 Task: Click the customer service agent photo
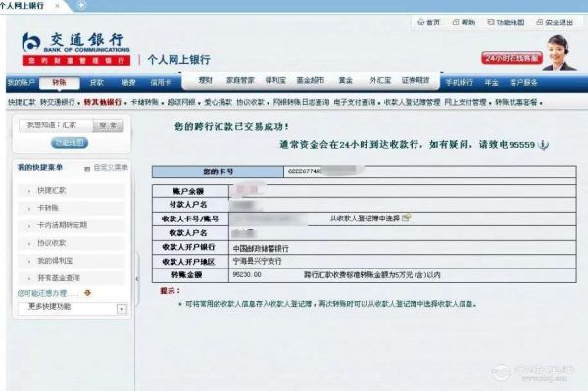click(559, 53)
